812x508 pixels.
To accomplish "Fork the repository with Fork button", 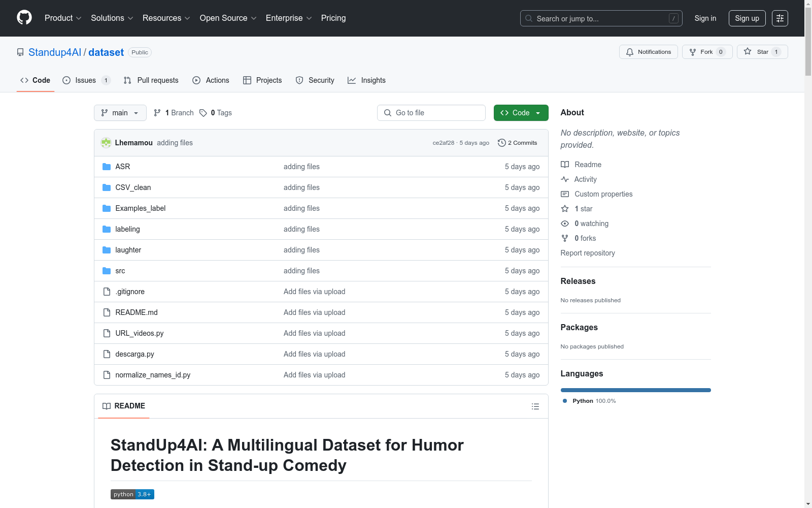I will point(707,52).
